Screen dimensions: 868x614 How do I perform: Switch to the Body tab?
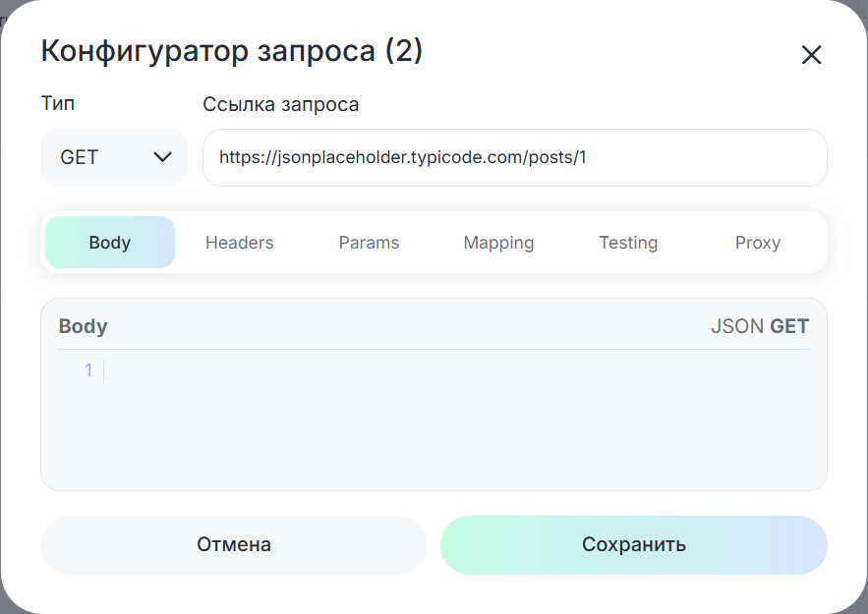[110, 243]
